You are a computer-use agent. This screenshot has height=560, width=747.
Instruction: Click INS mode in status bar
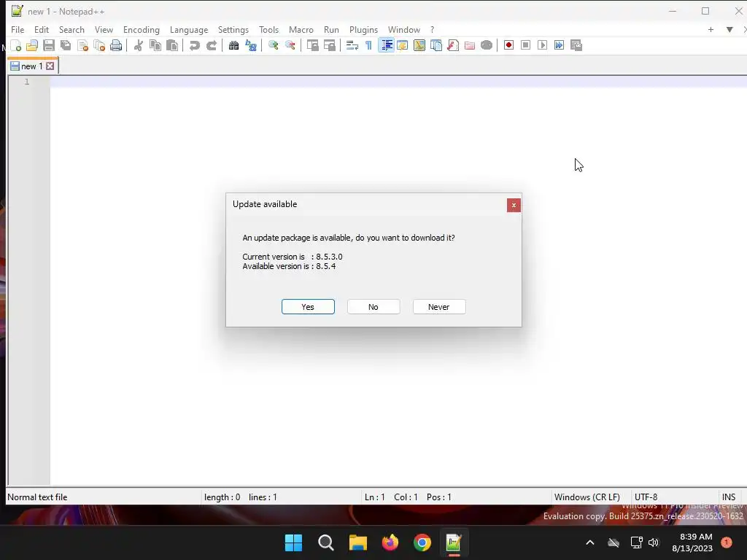coord(729,497)
